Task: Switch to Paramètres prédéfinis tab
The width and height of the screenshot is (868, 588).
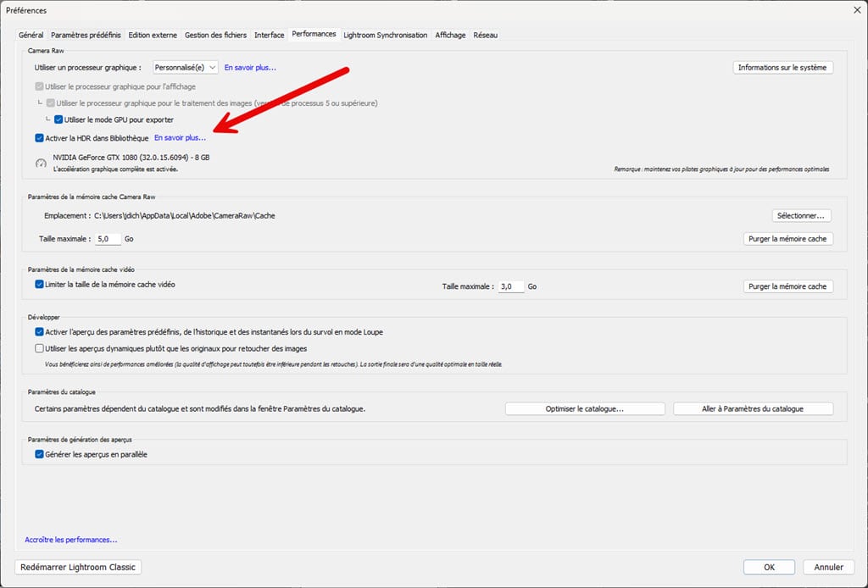Action: point(86,35)
